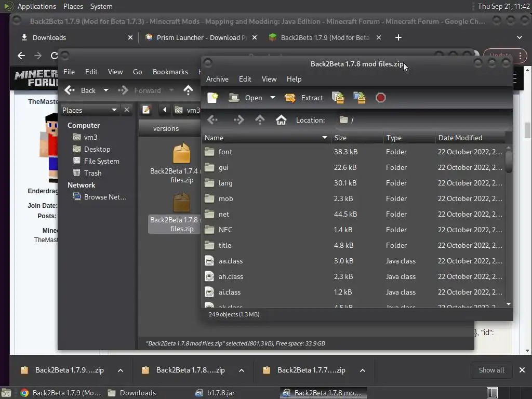Select the mob folder in the archive
Screen dimensions: 532x399
click(353, 198)
